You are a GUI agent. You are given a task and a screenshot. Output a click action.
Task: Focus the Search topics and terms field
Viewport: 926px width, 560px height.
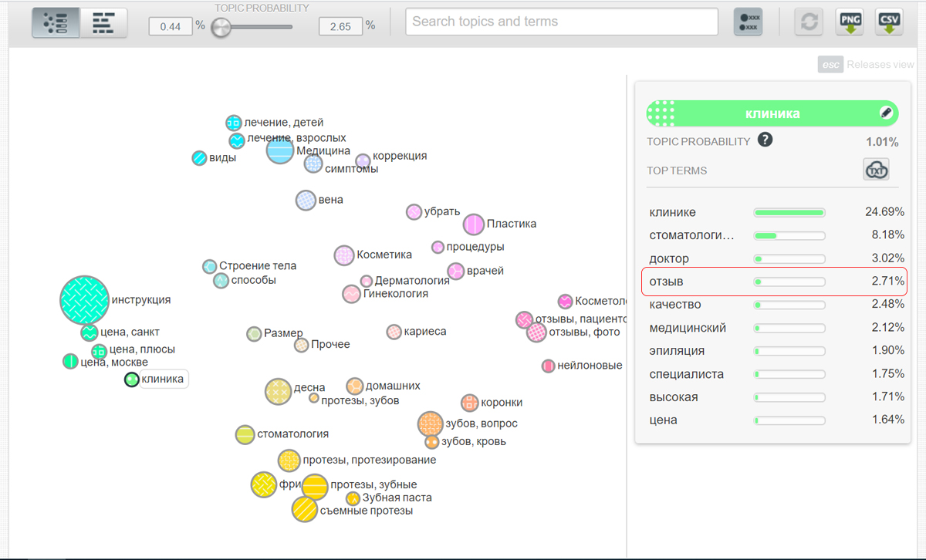[562, 22]
